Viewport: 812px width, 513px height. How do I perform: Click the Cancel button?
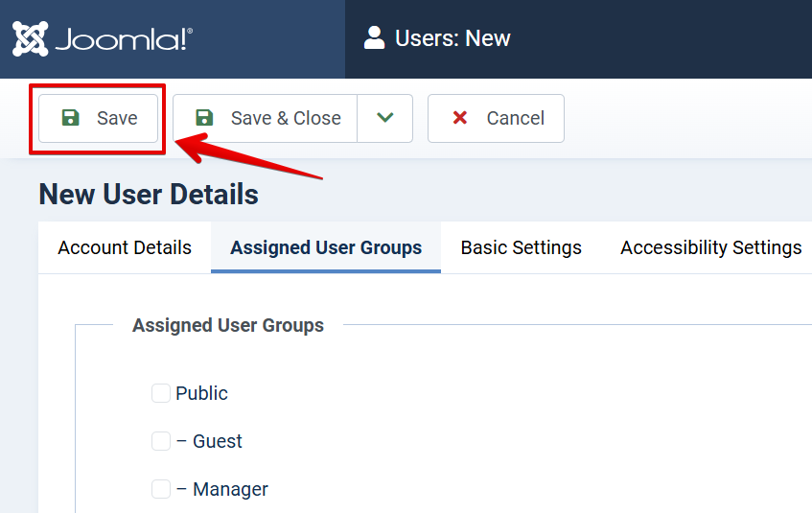click(496, 118)
